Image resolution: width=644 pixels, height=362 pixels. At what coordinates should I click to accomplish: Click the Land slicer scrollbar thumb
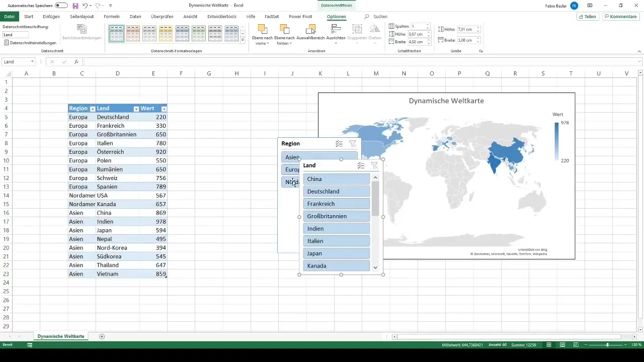(375, 199)
